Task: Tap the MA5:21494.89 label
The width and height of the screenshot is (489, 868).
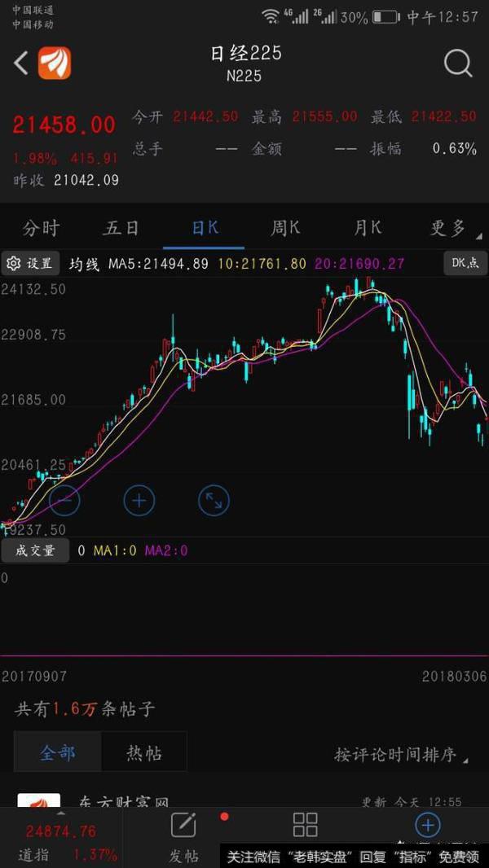Action: [158, 264]
